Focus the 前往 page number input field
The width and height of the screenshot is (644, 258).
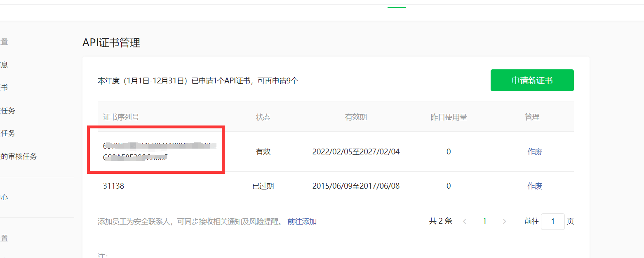pos(553,221)
